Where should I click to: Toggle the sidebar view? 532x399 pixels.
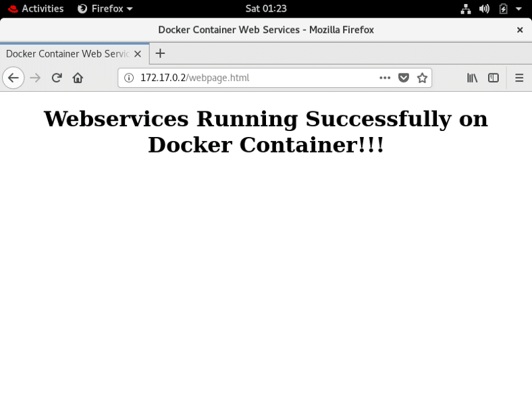494,78
